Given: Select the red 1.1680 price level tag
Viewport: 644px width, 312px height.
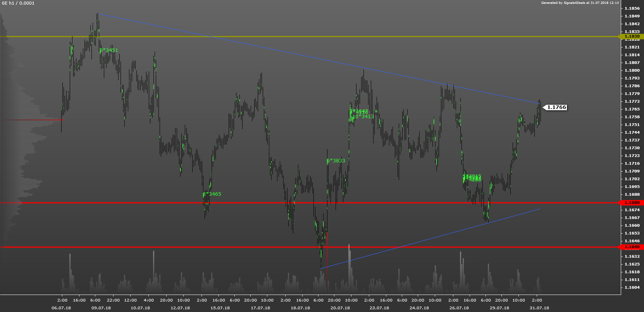Looking at the screenshot, I should pyautogui.click(x=632, y=203).
